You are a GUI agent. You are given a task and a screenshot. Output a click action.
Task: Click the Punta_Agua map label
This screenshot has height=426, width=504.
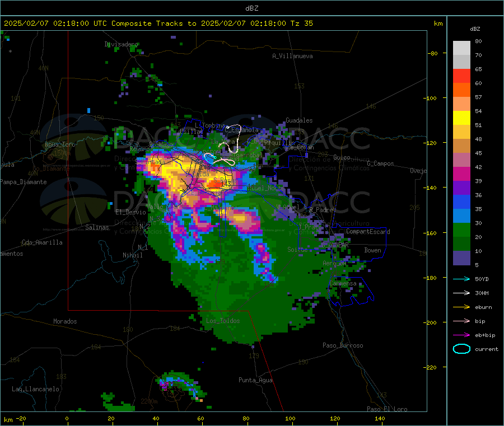[x=255, y=381]
